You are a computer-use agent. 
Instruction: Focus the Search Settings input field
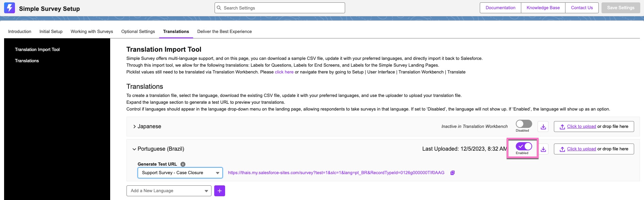[x=280, y=8]
